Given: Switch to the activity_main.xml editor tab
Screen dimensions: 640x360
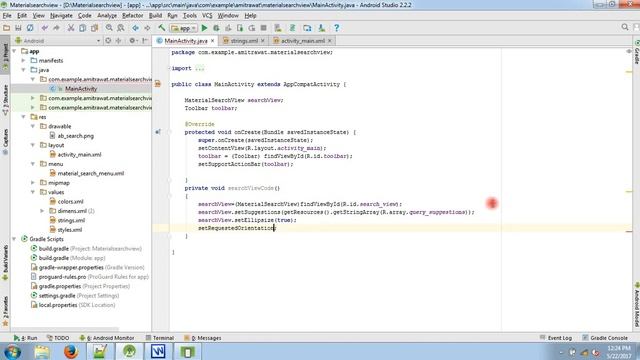Looking at the screenshot, I should (x=302, y=41).
